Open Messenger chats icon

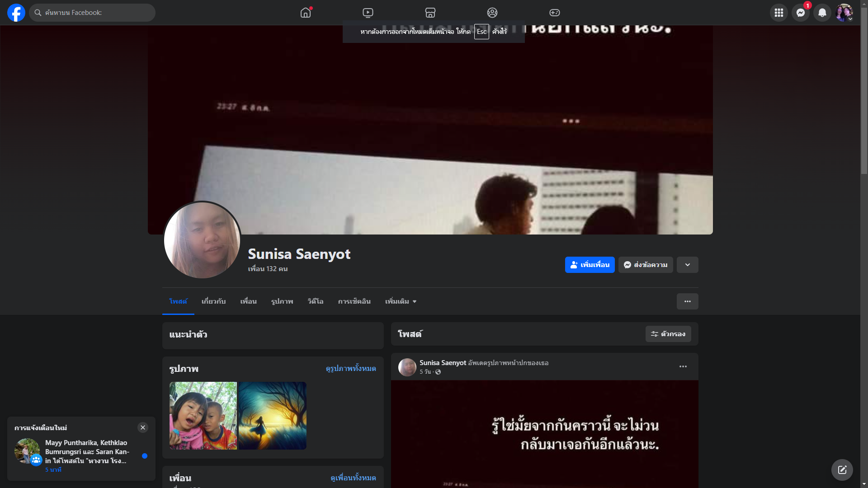800,13
